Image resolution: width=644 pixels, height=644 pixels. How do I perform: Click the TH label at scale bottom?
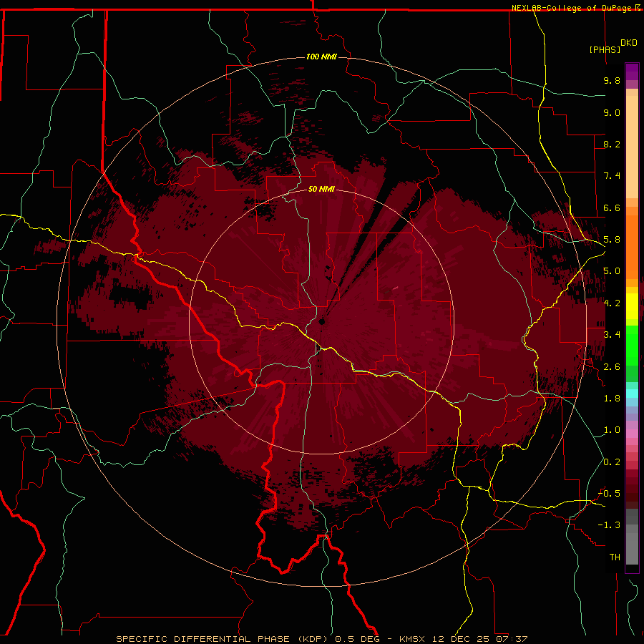pyautogui.click(x=615, y=557)
